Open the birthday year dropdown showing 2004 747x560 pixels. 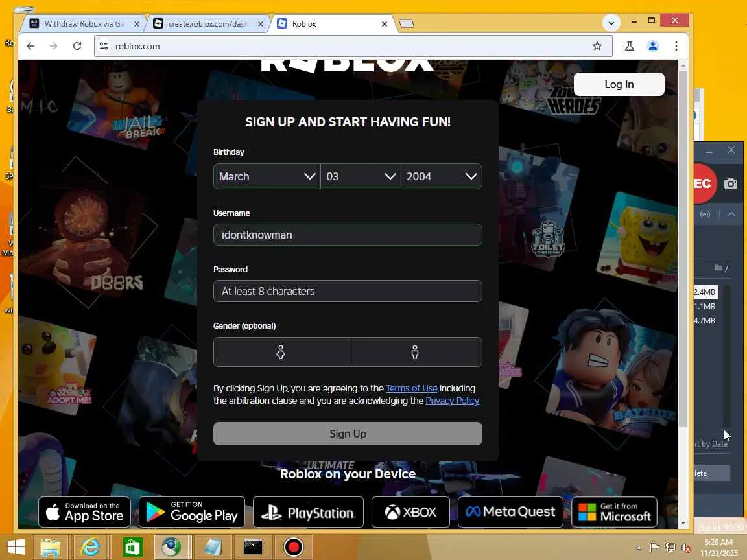pos(441,176)
